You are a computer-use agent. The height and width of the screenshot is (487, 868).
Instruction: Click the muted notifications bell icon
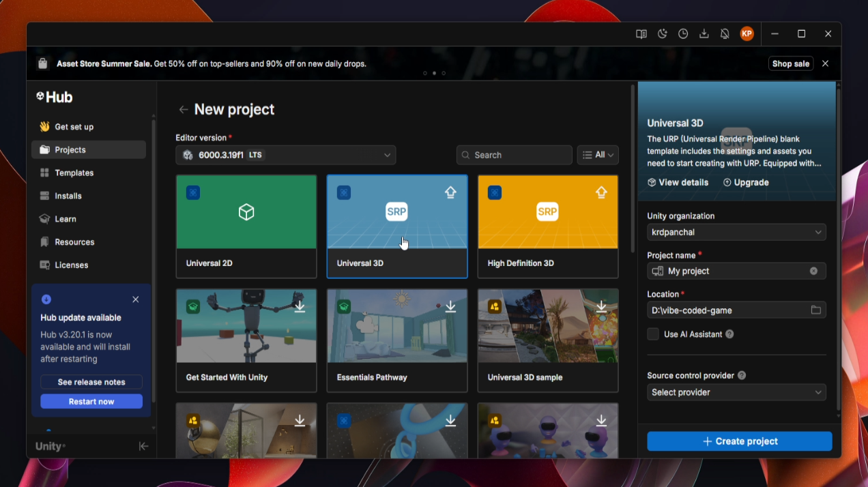725,34
